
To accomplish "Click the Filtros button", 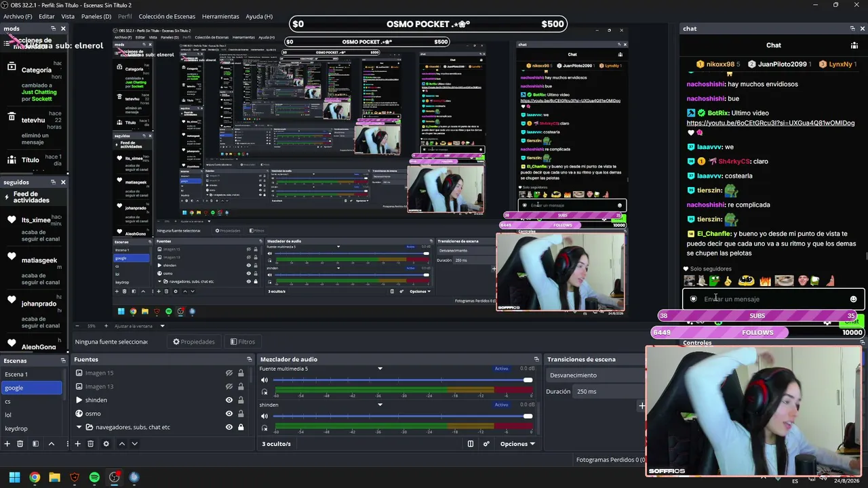I will 243,342.
